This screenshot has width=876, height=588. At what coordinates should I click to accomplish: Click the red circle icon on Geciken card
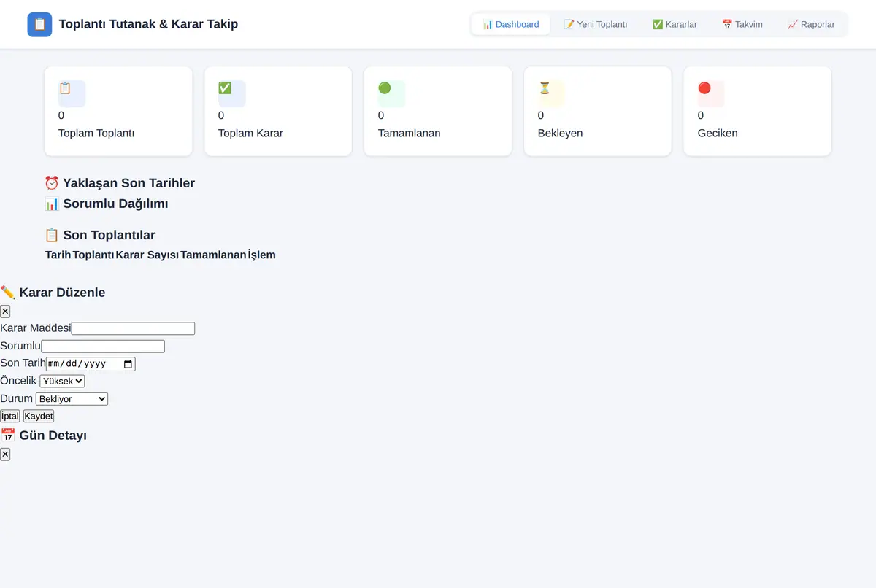tap(704, 88)
